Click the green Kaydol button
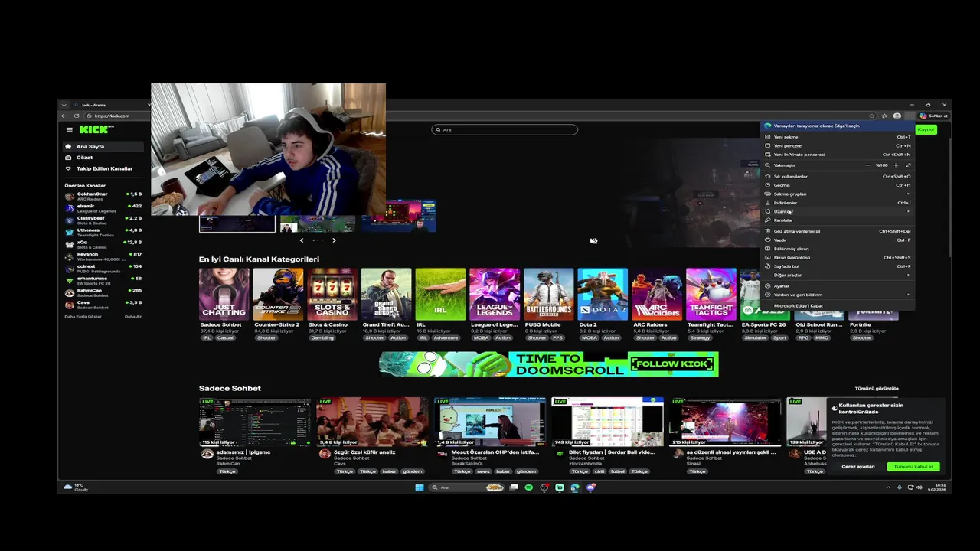The height and width of the screenshot is (551, 980). tap(926, 130)
